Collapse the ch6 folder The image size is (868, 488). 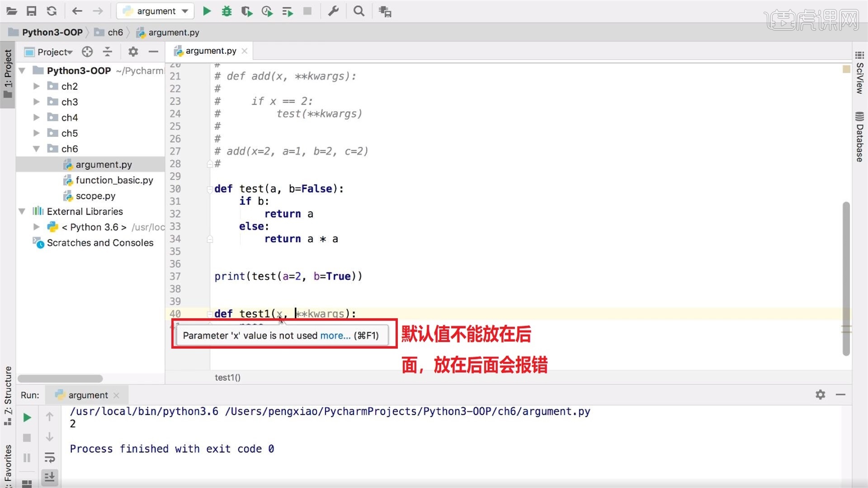click(x=37, y=149)
